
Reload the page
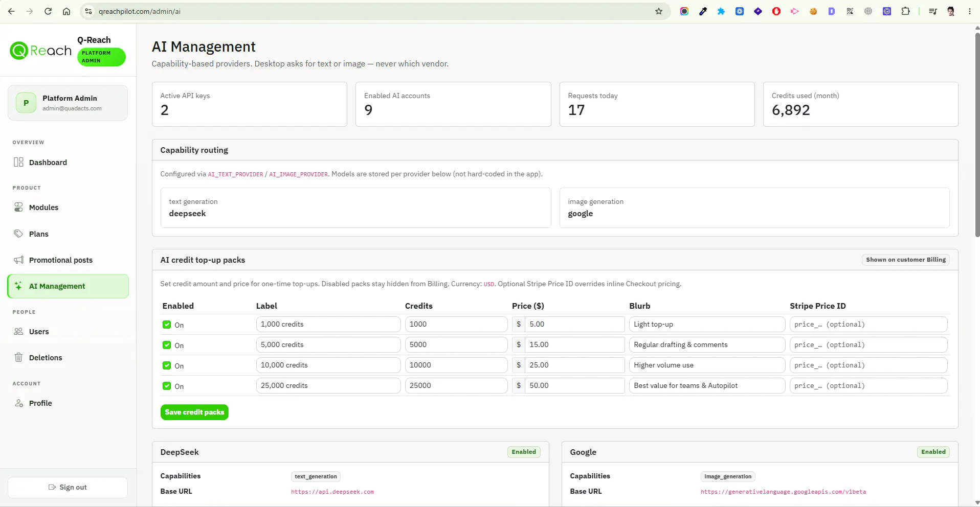click(48, 11)
